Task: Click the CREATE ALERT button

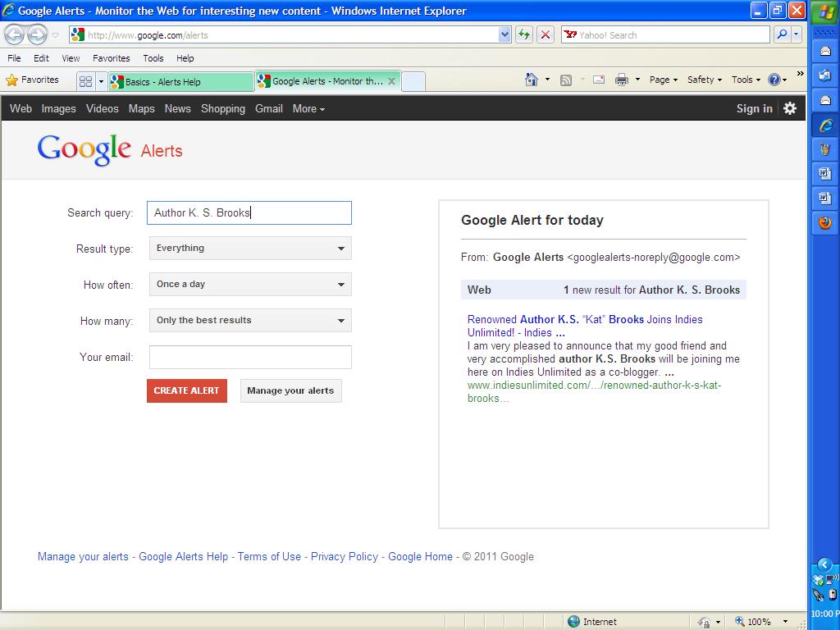Action: (187, 391)
